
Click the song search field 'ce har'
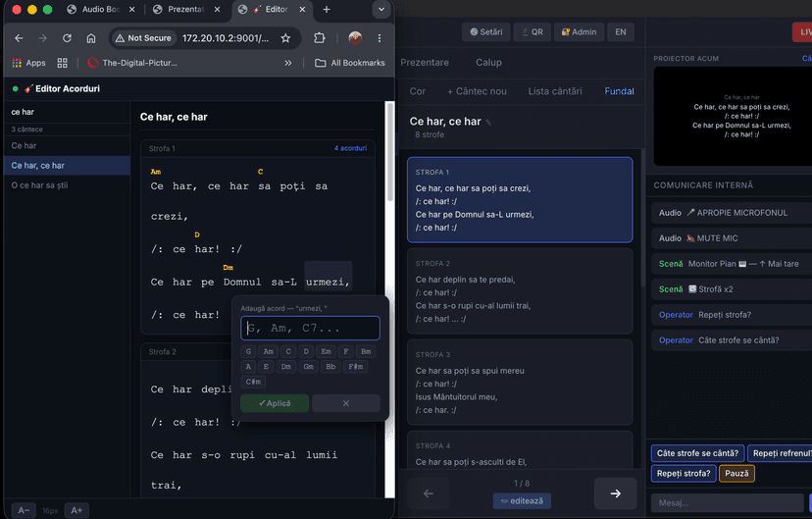coord(68,112)
